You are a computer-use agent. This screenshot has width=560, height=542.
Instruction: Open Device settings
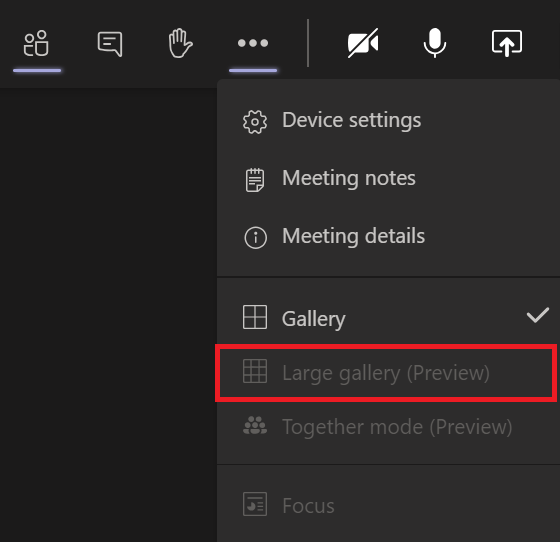(389, 120)
